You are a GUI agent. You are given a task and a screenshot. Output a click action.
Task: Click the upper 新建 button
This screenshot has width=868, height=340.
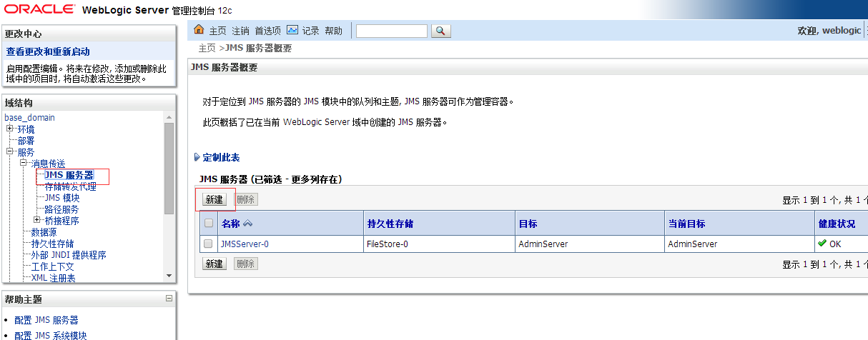[214, 199]
